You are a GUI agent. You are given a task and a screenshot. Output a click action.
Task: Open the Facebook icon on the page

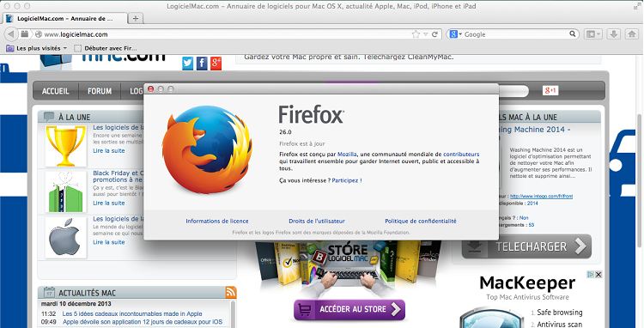pyautogui.click(x=202, y=63)
